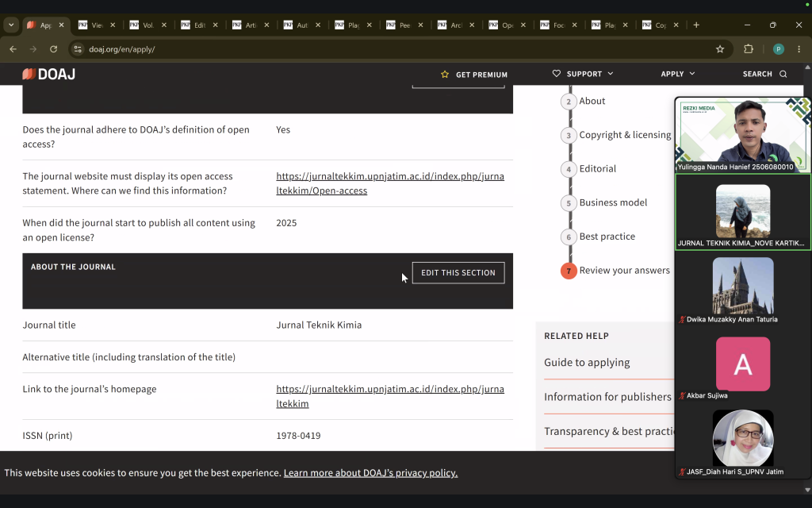The height and width of the screenshot is (508, 812).
Task: Open the Chrome profile avatar P
Action: pyautogui.click(x=779, y=49)
